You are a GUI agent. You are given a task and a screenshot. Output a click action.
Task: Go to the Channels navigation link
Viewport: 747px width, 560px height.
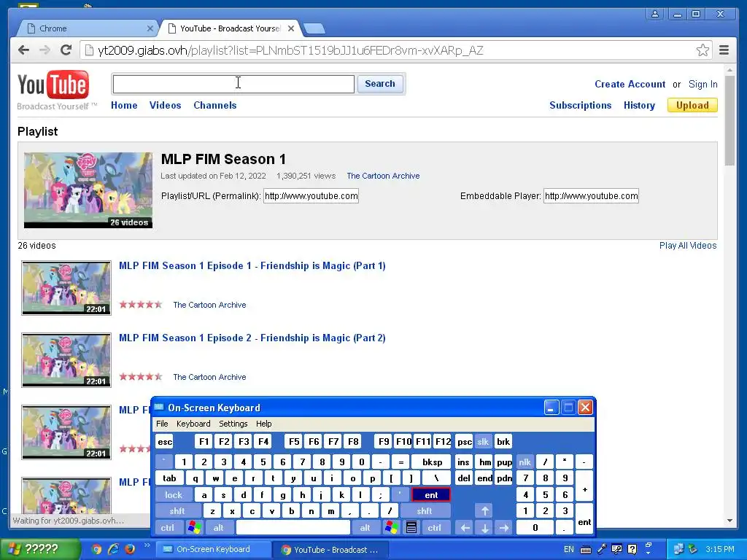click(215, 105)
